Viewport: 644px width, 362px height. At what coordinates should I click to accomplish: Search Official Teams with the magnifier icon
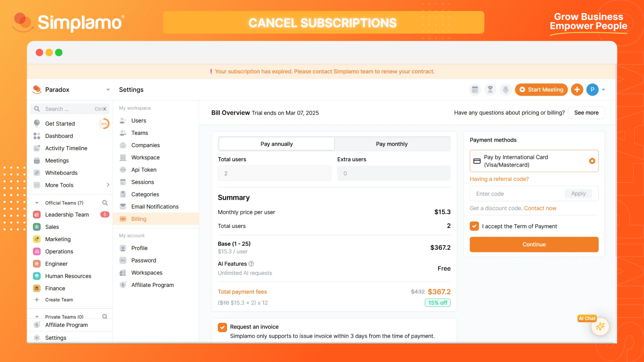point(105,203)
